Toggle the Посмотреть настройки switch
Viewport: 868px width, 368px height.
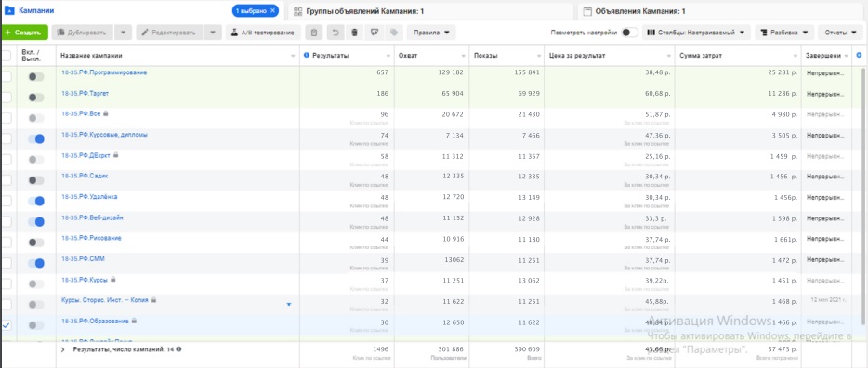(629, 33)
